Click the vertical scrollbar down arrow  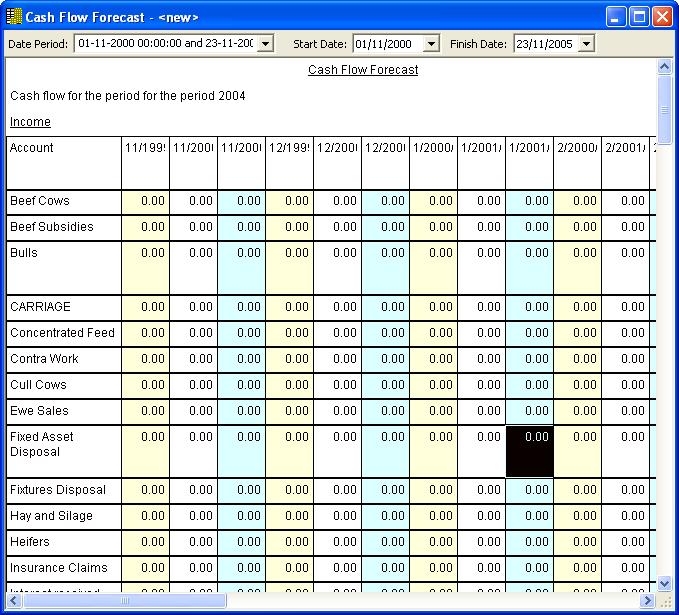(664, 583)
